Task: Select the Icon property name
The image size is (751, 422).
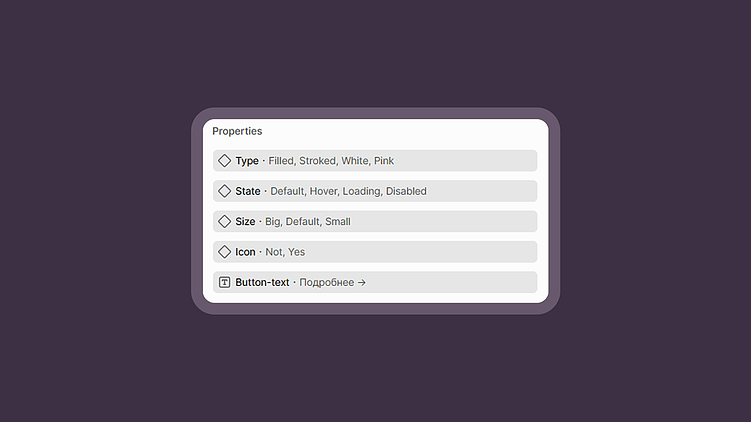Action: coord(245,252)
